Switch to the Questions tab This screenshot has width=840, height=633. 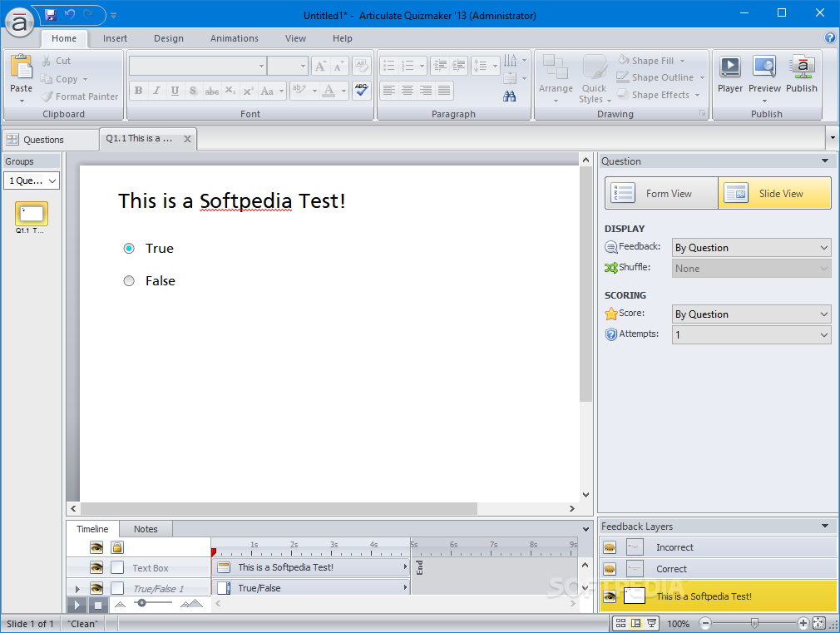tap(51, 140)
